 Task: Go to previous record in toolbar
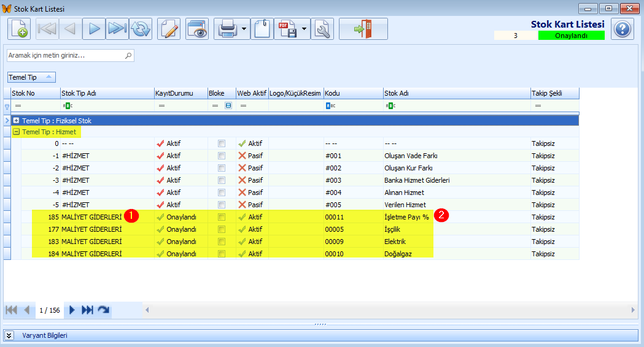pos(70,29)
